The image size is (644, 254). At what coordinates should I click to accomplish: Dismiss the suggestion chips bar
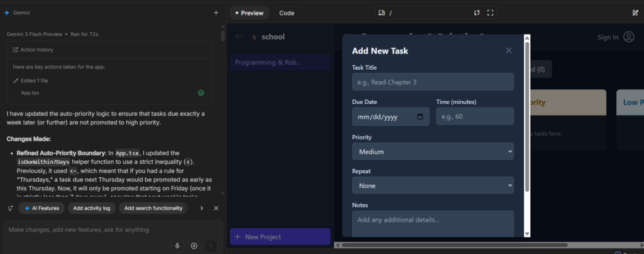coord(216,208)
